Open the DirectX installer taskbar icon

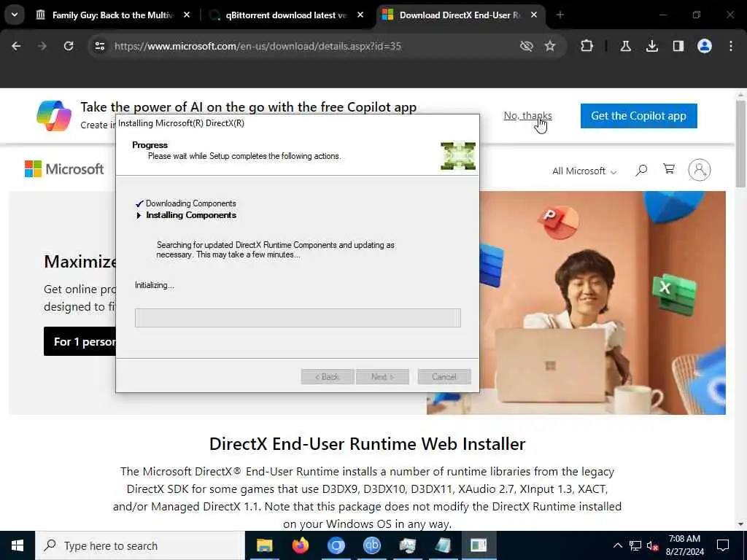(x=479, y=545)
